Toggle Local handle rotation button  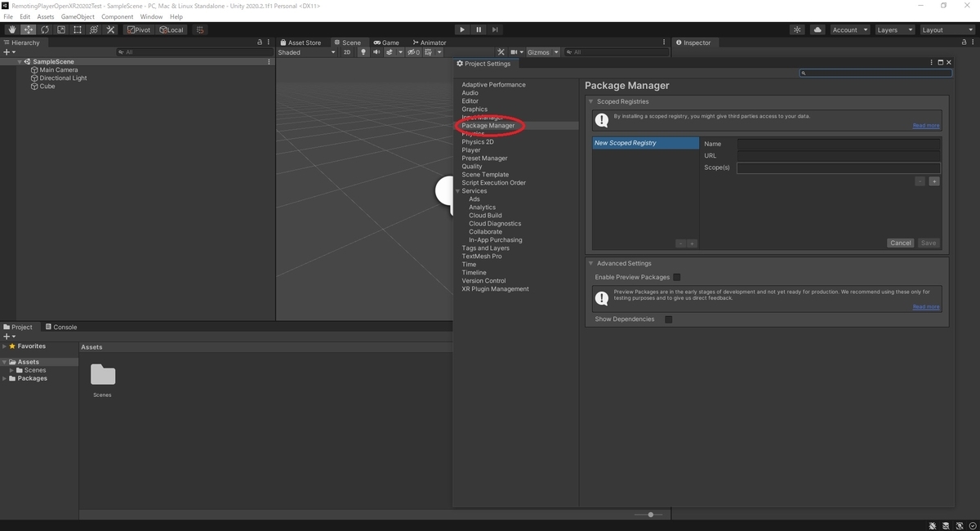(x=171, y=29)
